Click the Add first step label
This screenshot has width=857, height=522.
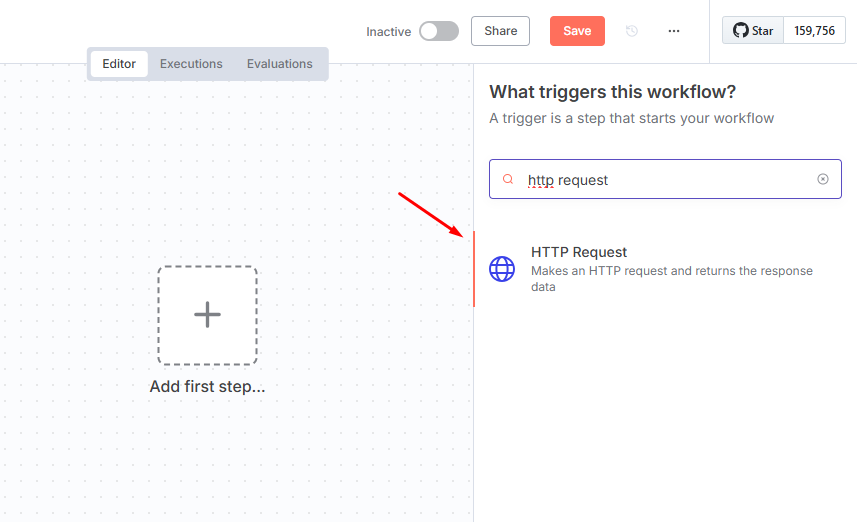pyautogui.click(x=208, y=386)
